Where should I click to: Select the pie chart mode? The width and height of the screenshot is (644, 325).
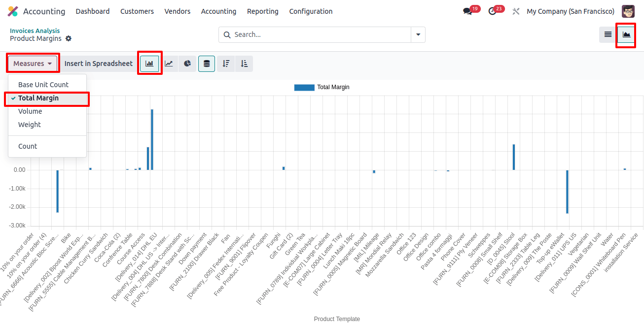187,64
